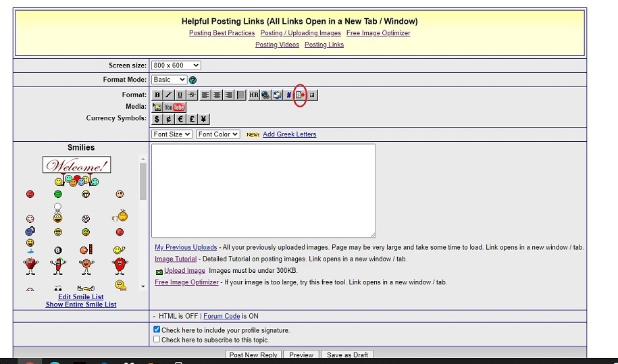Open Format Mode Basic dropdown
The image size is (618, 364).
169,80
